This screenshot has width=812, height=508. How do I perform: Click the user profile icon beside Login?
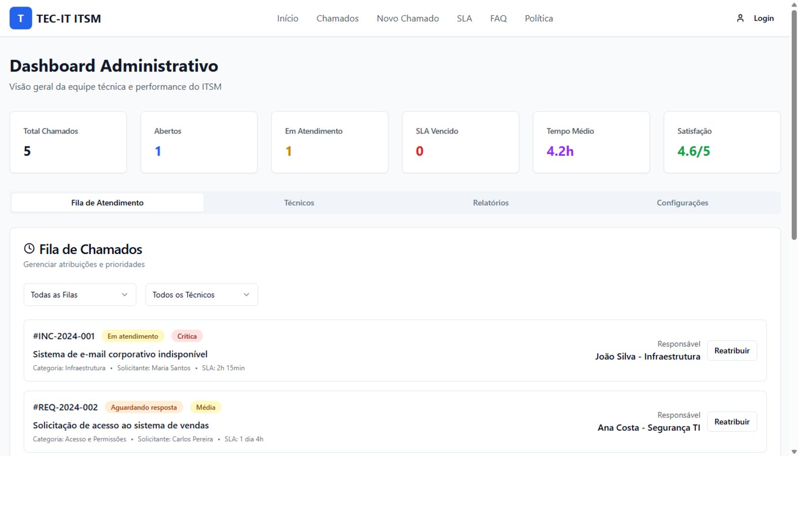point(740,18)
